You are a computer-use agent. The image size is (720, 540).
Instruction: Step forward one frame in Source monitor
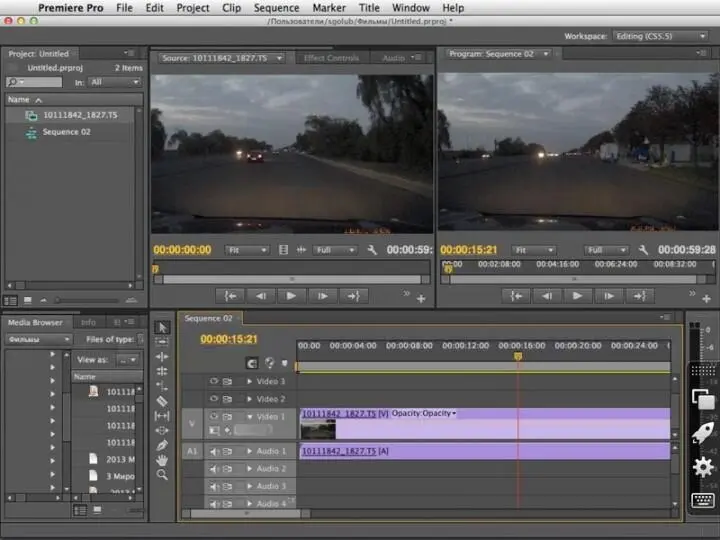click(x=323, y=296)
